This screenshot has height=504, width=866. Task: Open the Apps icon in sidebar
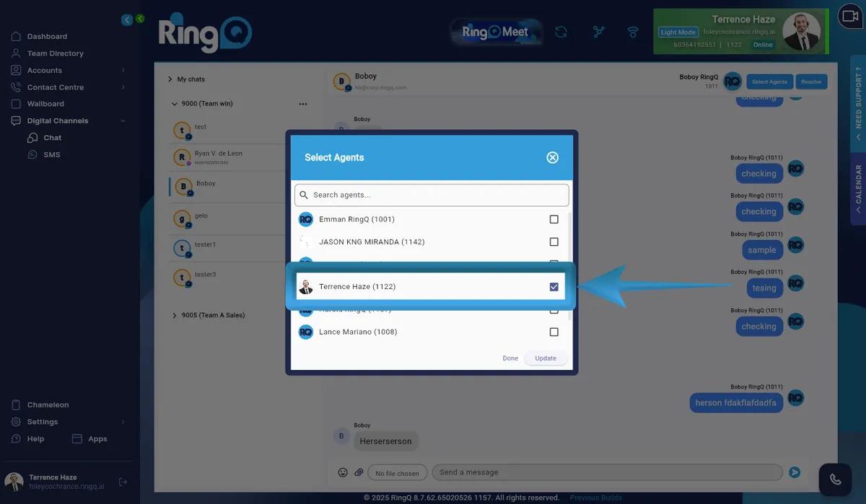pyautogui.click(x=77, y=438)
